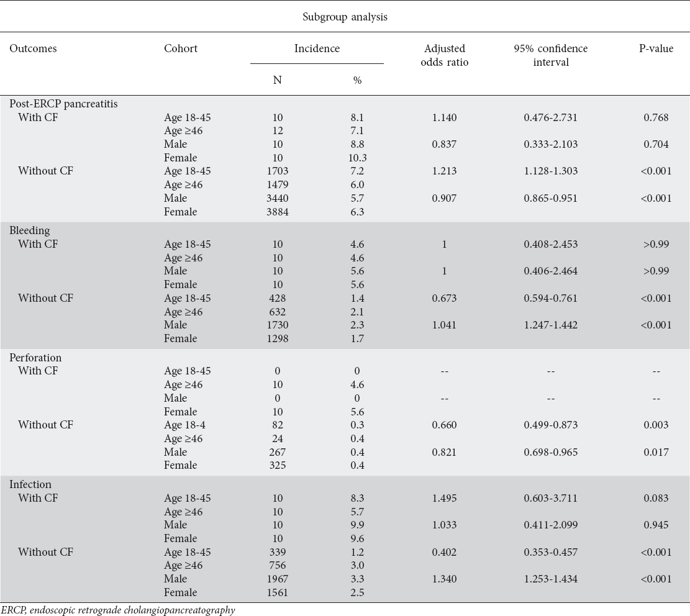Select odds ratio value 1.213
Screen dimensions: 690x616
click(x=445, y=171)
